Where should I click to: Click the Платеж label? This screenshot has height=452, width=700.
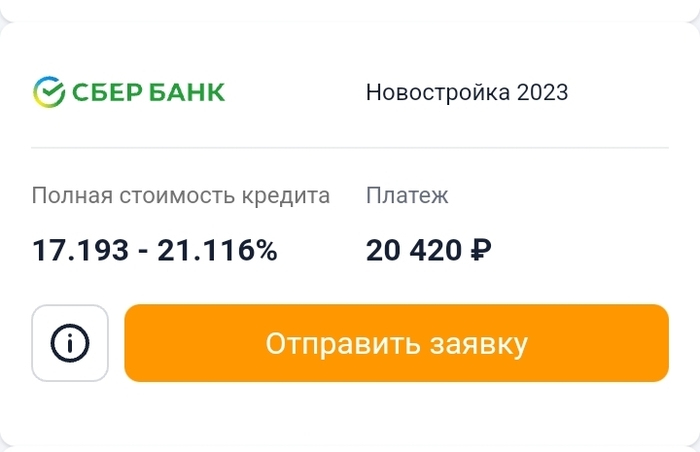pyautogui.click(x=407, y=195)
